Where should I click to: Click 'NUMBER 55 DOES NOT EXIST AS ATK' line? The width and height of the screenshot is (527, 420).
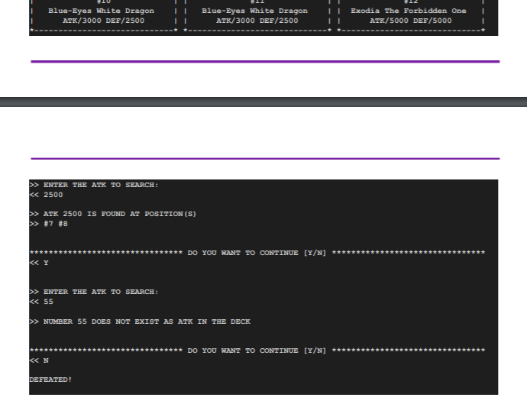(x=140, y=321)
